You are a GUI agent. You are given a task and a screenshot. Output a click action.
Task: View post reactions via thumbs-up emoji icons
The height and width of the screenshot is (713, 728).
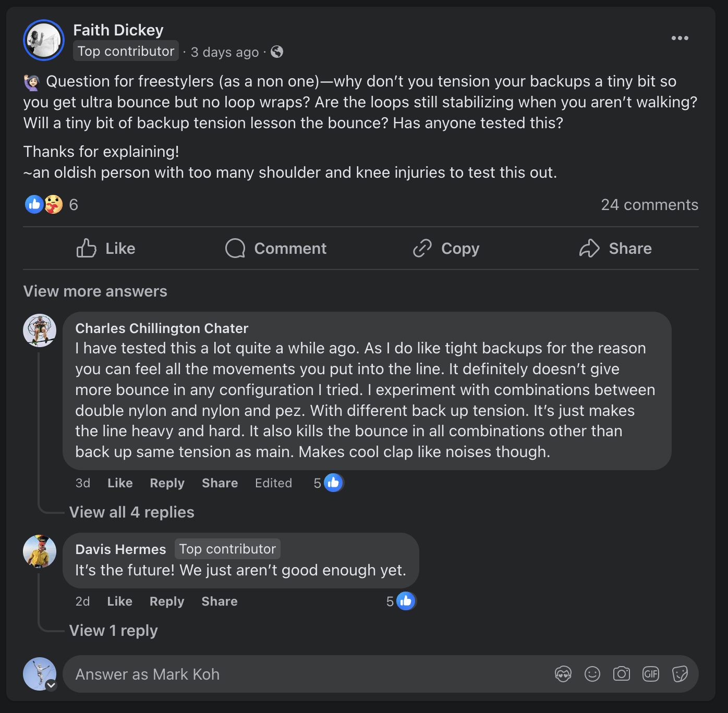(44, 204)
